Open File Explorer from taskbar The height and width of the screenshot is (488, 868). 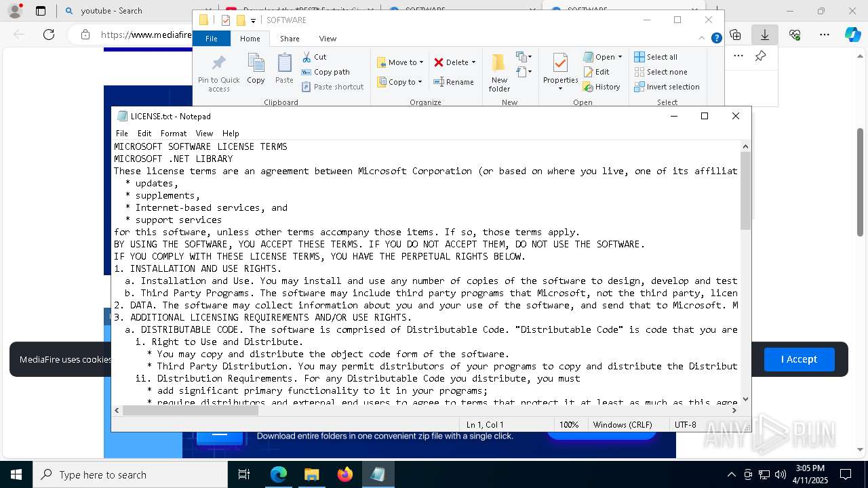(x=311, y=474)
